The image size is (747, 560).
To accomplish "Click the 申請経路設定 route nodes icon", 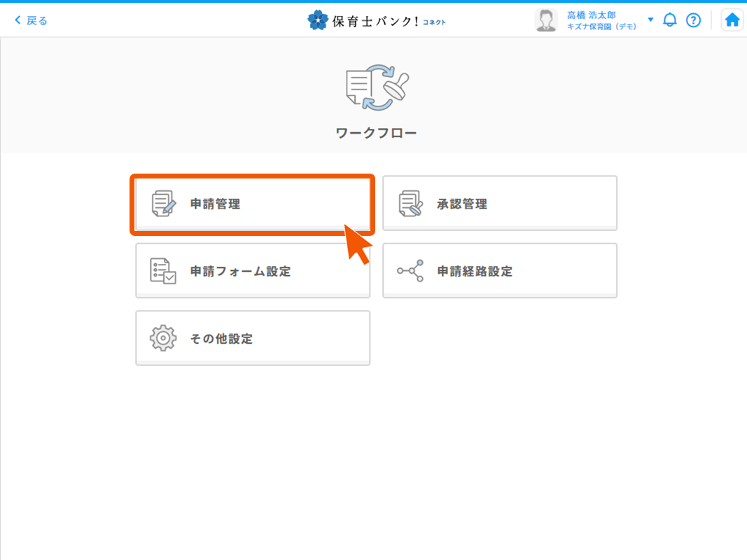I will [x=410, y=271].
